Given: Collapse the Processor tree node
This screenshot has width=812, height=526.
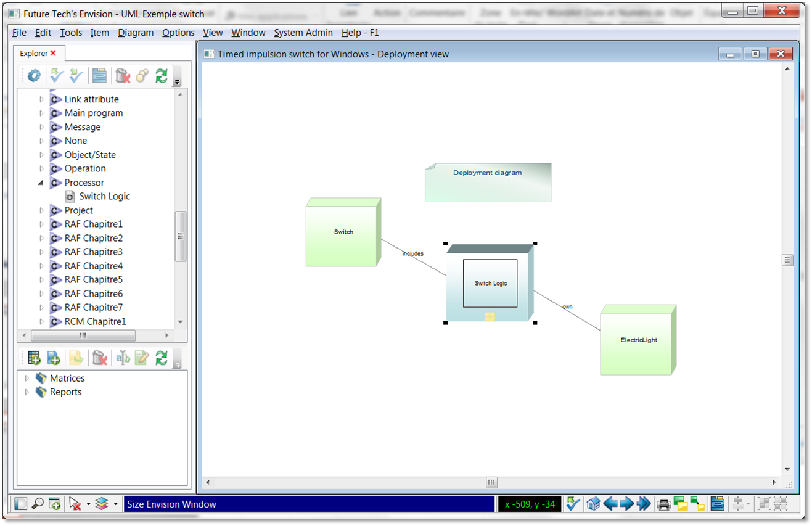Looking at the screenshot, I should pyautogui.click(x=41, y=183).
